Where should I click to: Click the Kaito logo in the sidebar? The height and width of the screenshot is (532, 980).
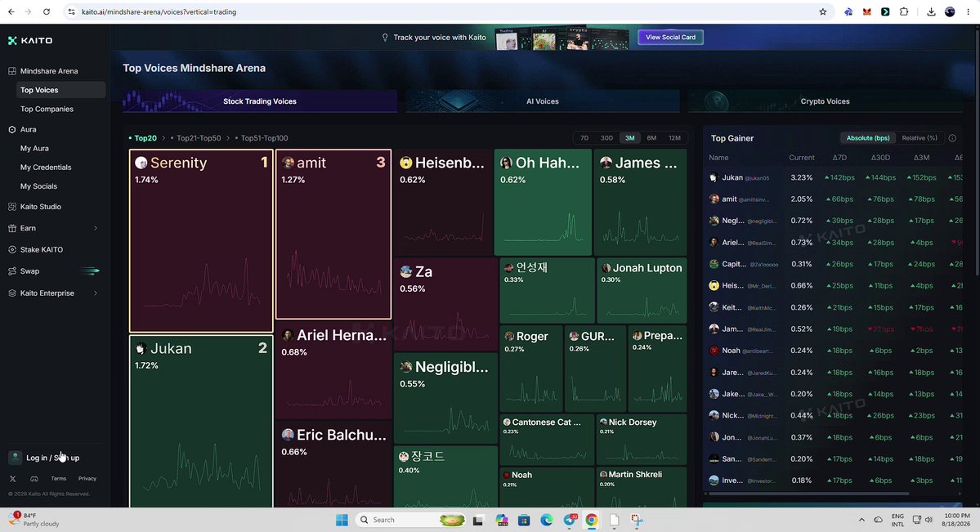[x=30, y=41]
